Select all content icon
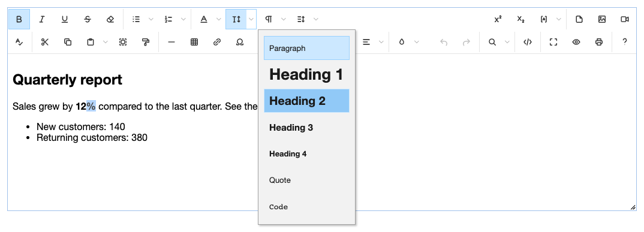Image resolution: width=644 pixels, height=232 pixels. click(x=123, y=42)
